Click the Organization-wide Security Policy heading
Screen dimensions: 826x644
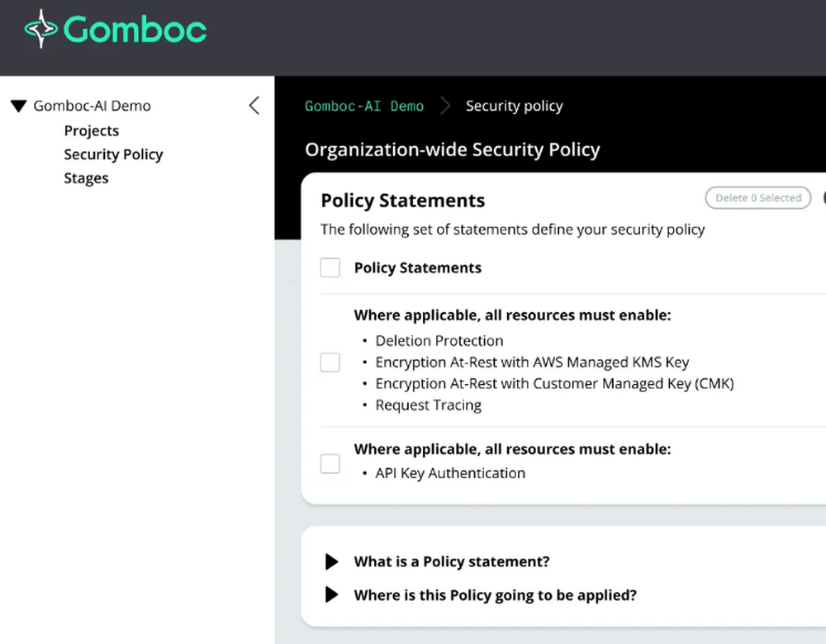[x=452, y=149]
